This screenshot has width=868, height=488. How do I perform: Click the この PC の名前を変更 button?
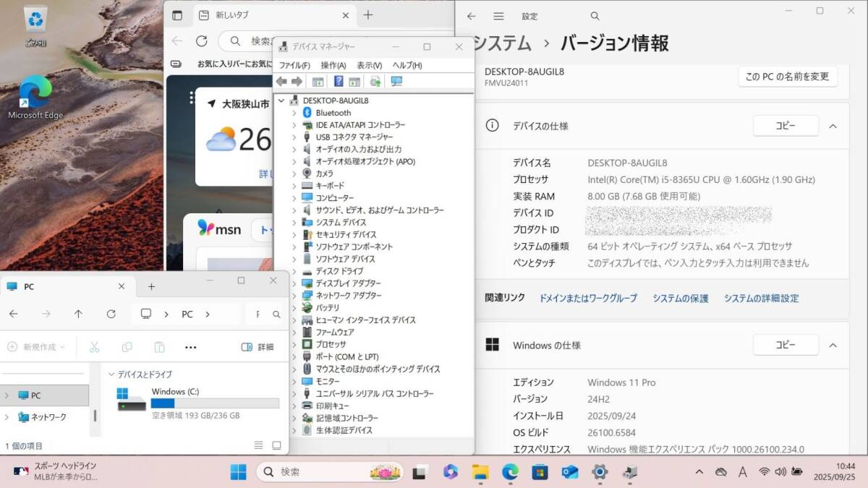(x=787, y=77)
